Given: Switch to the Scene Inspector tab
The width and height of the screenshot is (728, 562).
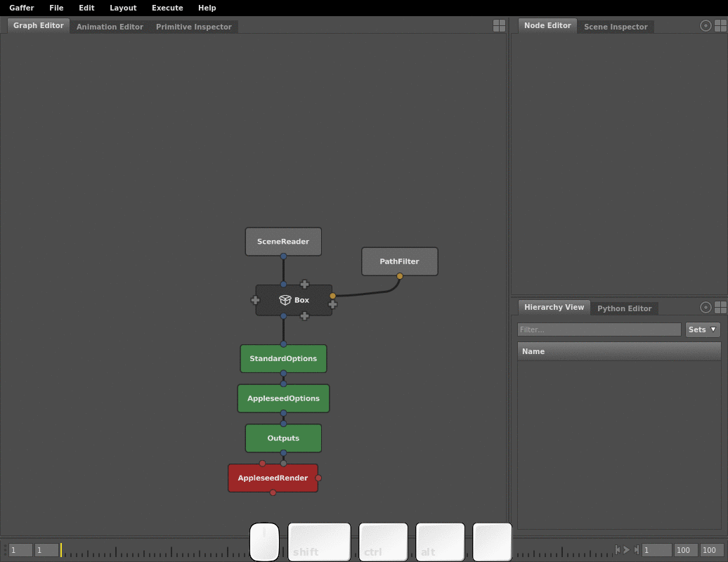Looking at the screenshot, I should pyautogui.click(x=616, y=27).
